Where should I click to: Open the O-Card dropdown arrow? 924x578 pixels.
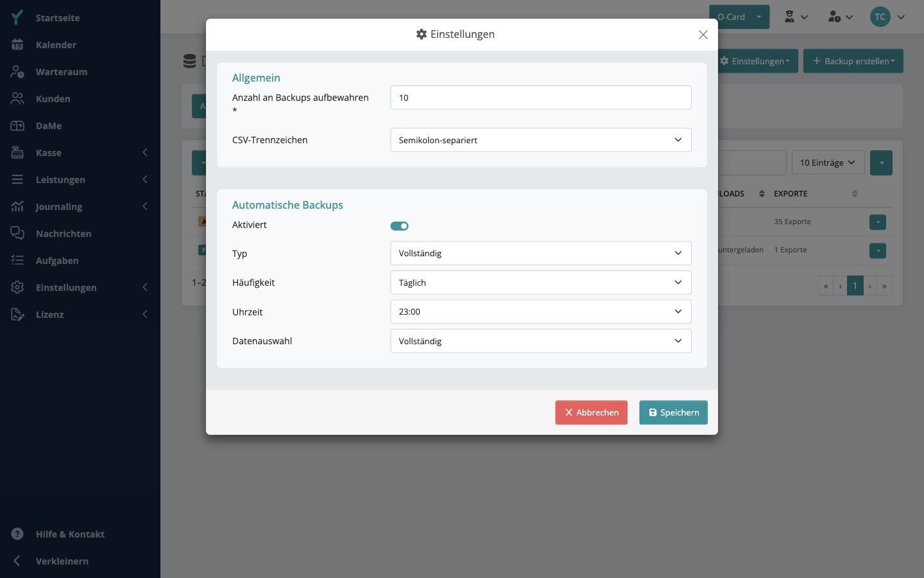point(759,17)
